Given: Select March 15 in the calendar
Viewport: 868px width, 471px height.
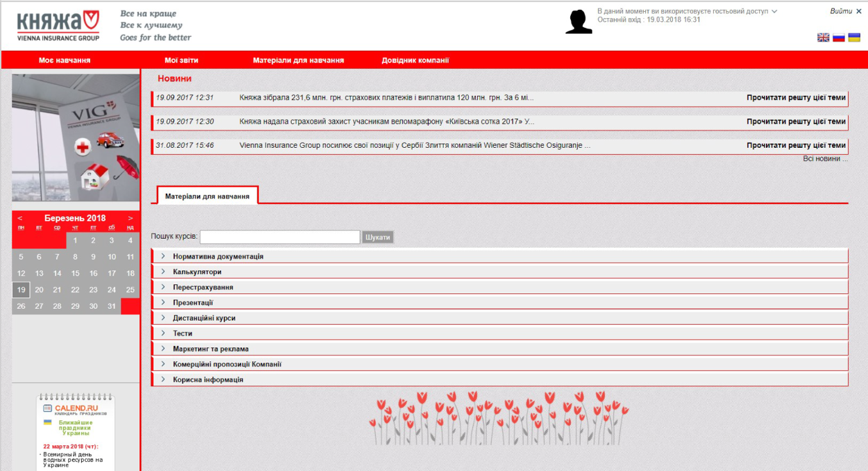Looking at the screenshot, I should pyautogui.click(x=76, y=273).
